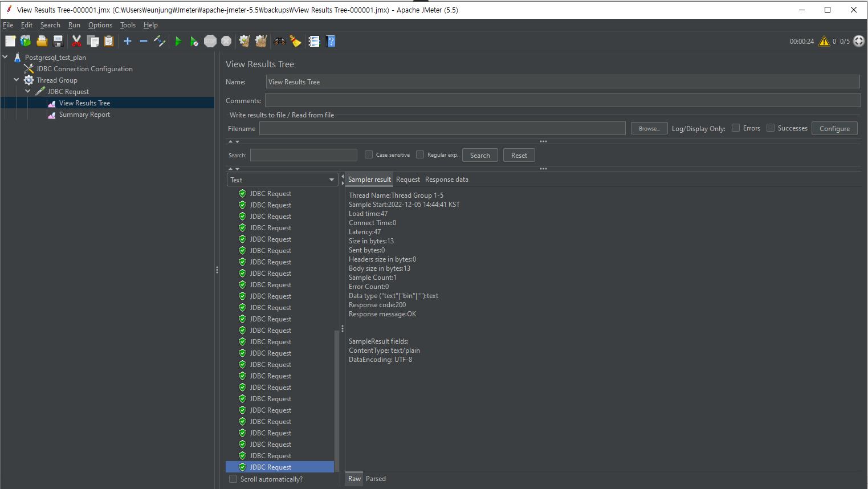Toggle the Case sensitive checkbox
This screenshot has height=489, width=868.
coord(369,154)
